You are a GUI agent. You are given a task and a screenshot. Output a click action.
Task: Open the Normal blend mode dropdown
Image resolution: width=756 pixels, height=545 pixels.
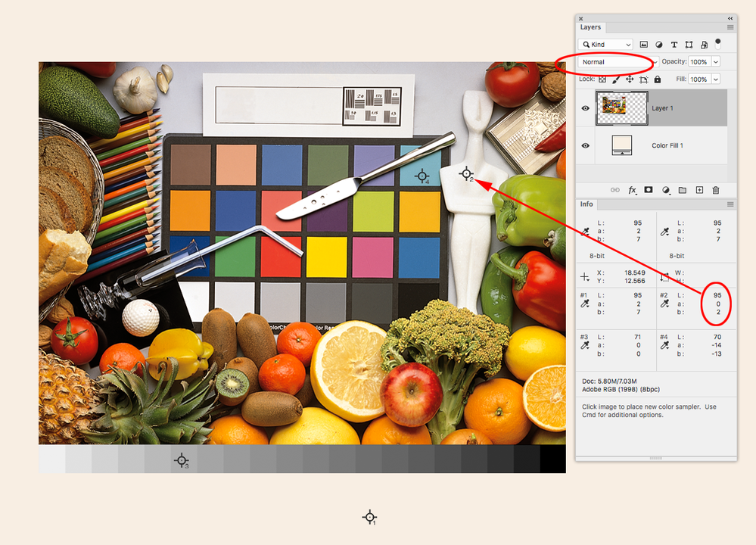coord(618,62)
